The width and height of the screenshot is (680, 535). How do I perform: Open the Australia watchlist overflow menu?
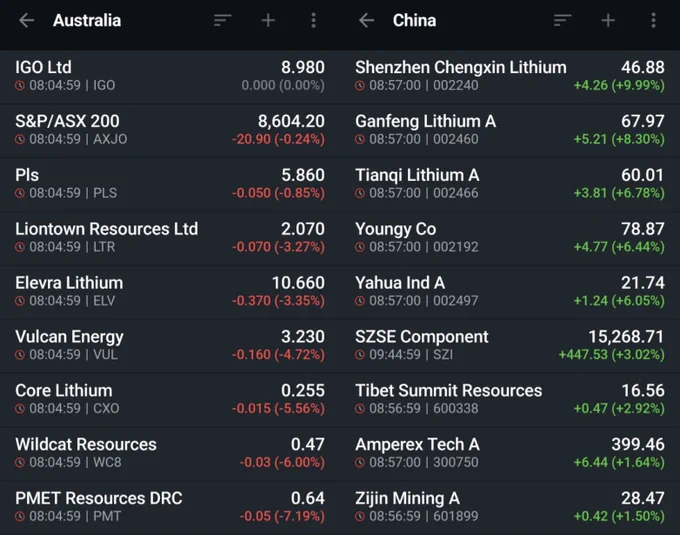[314, 20]
